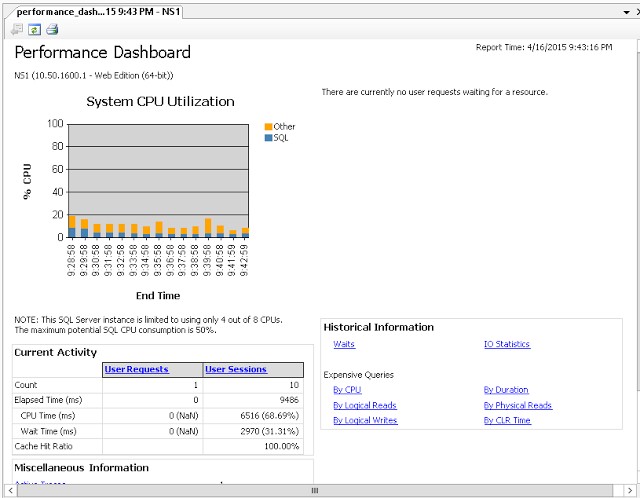Open the User Sessions report link
The width and height of the screenshot is (640, 498).
pyautogui.click(x=236, y=369)
